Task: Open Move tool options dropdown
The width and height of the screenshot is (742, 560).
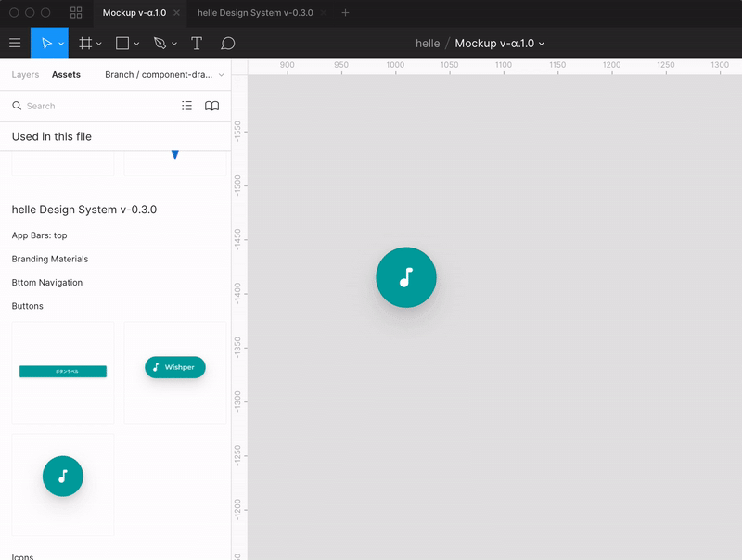Action: coord(61,44)
